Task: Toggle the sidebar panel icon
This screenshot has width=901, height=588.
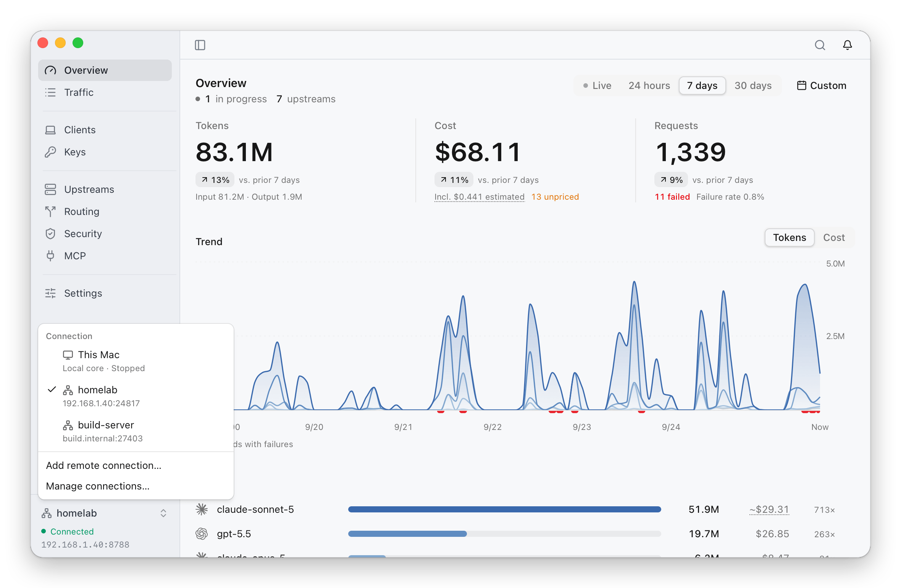Action: [x=200, y=45]
